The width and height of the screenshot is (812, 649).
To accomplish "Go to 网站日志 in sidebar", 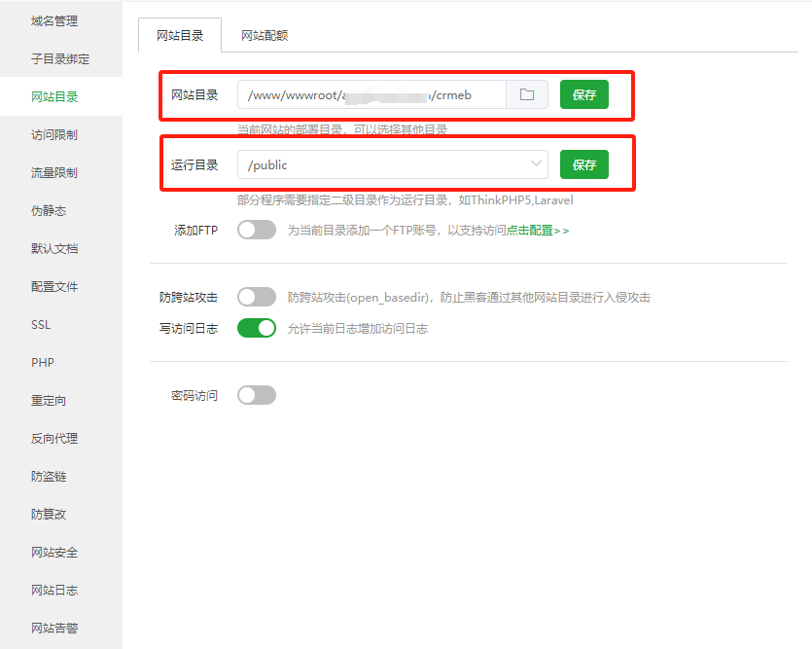I will [54, 590].
